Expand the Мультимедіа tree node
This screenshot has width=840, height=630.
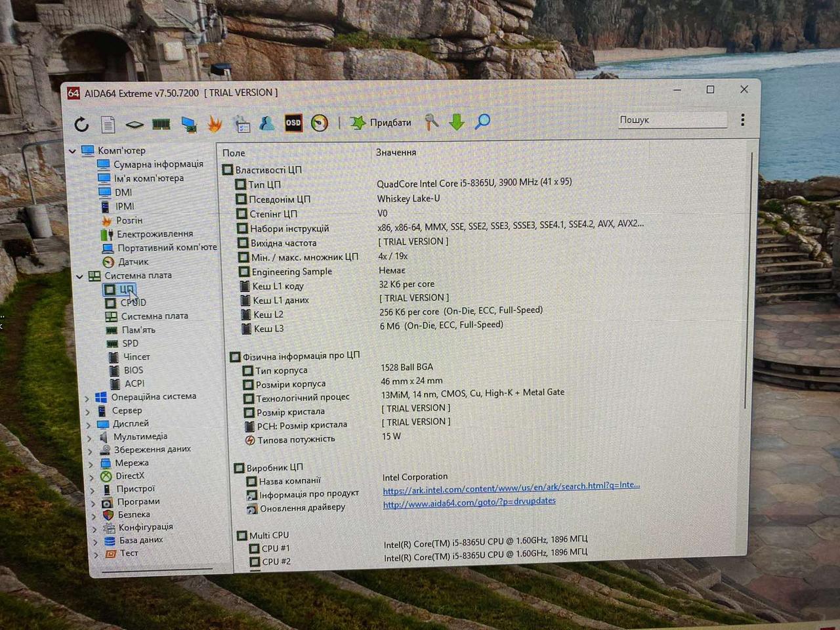(89, 438)
